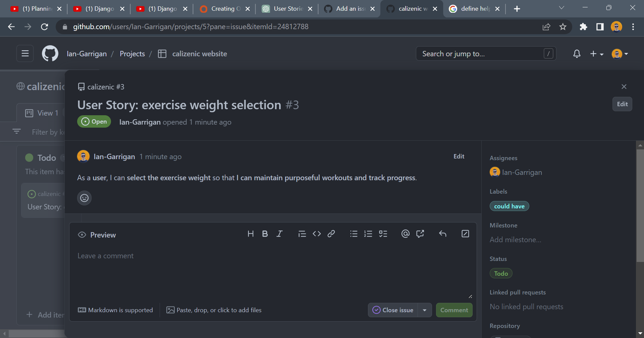Viewport: 644px width, 338px height.
Task: Mention a user with the @ icon
Action: point(405,234)
